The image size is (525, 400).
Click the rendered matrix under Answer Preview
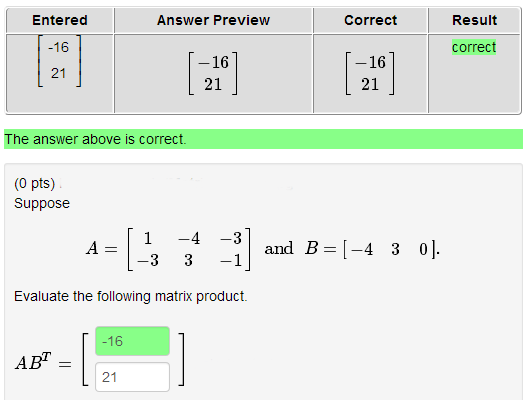click(x=213, y=73)
